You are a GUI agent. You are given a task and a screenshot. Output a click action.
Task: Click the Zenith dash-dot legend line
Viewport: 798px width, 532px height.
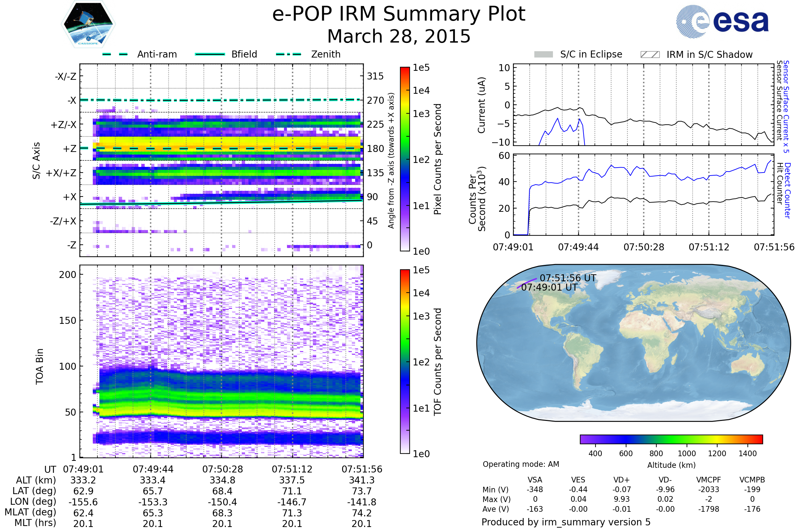pyautogui.click(x=289, y=54)
